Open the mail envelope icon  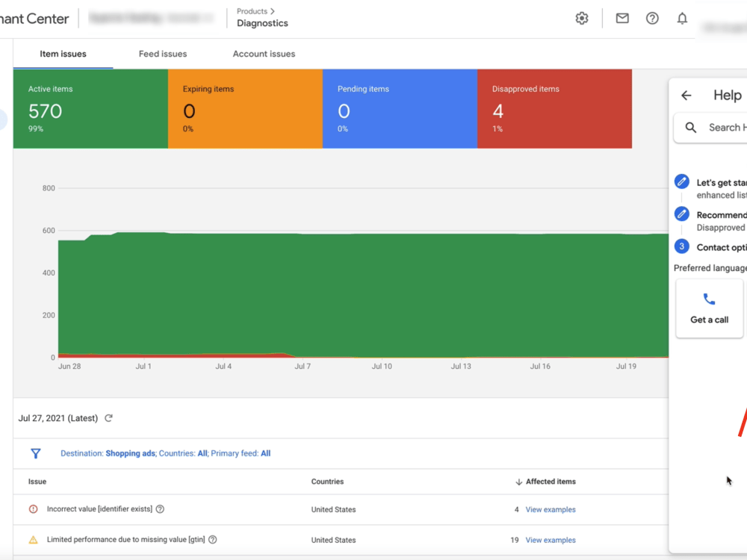click(622, 19)
